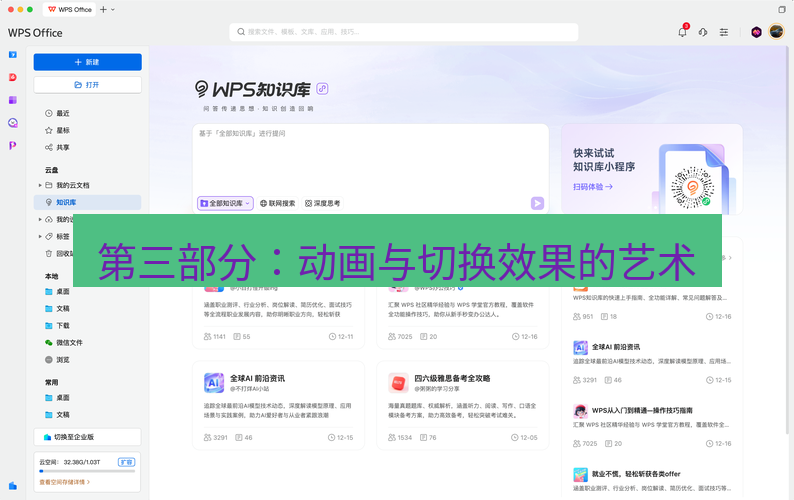The width and height of the screenshot is (794, 500).
Task: Open the settings sliders icon in header
Action: point(724,32)
